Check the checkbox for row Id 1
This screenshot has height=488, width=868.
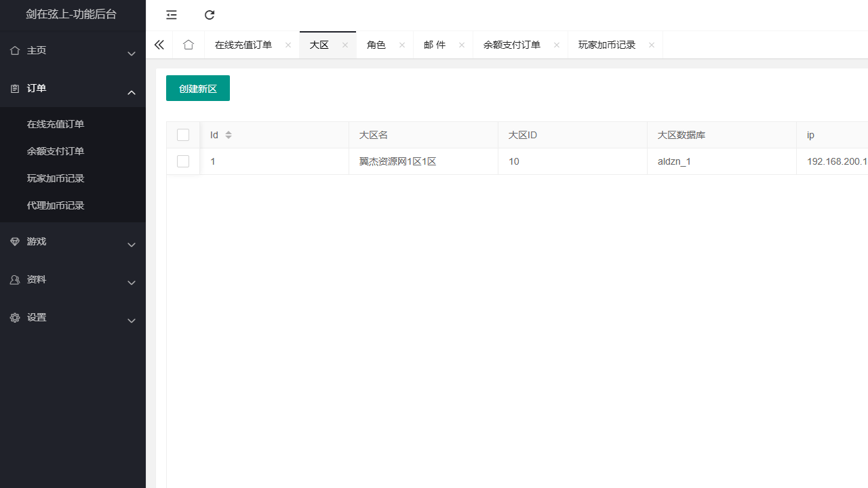click(x=183, y=161)
